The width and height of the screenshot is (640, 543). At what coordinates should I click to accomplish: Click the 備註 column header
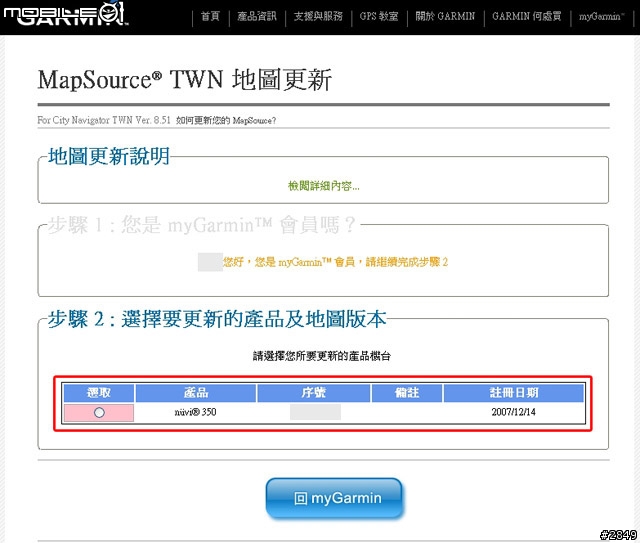pos(407,393)
